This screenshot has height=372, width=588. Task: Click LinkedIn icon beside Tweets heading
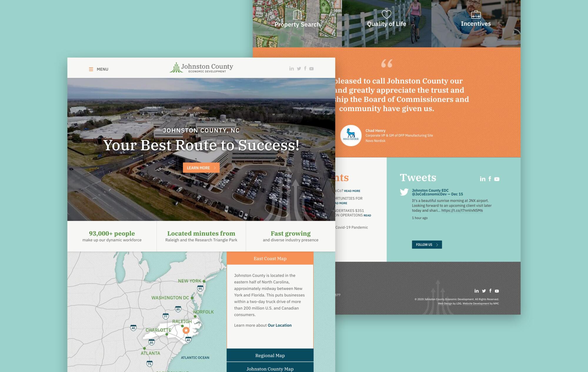pyautogui.click(x=482, y=179)
